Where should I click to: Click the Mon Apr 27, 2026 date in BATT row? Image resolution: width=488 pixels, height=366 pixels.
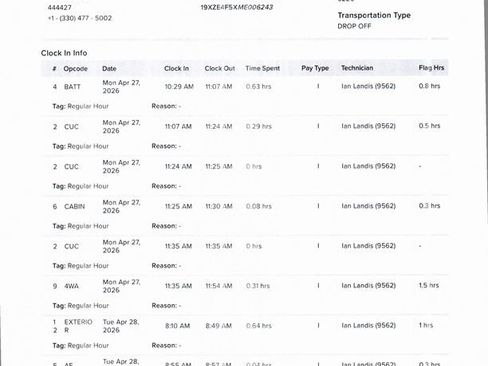(x=121, y=87)
